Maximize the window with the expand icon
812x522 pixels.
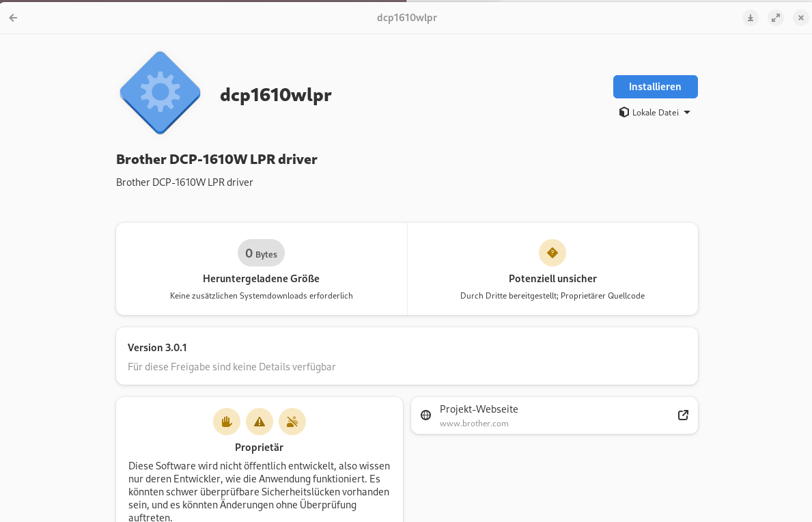pyautogui.click(x=776, y=18)
